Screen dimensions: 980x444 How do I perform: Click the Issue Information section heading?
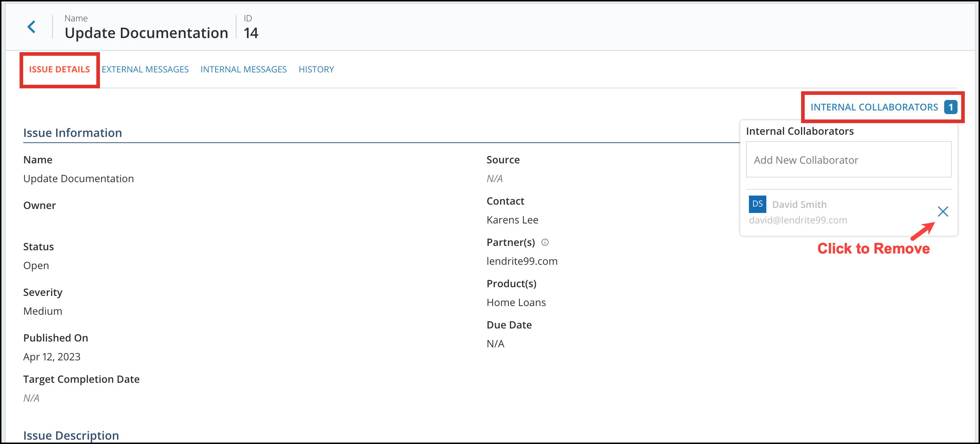pos(73,133)
